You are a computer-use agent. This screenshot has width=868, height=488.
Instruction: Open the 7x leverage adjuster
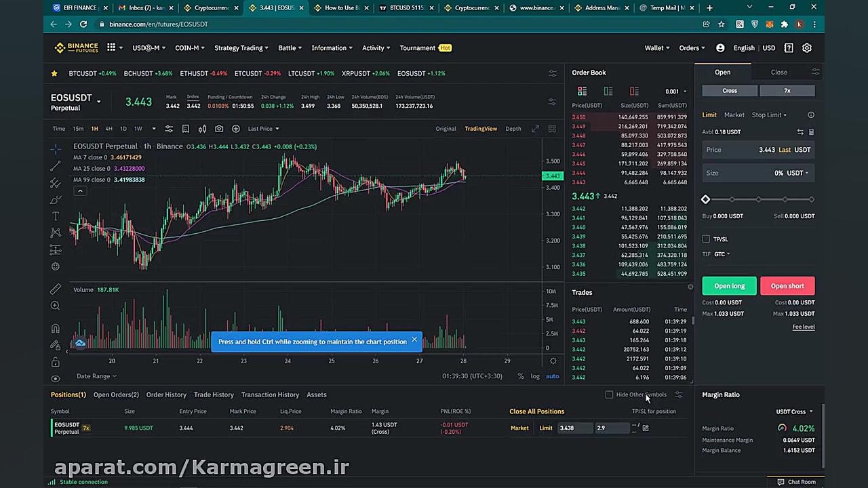click(787, 91)
